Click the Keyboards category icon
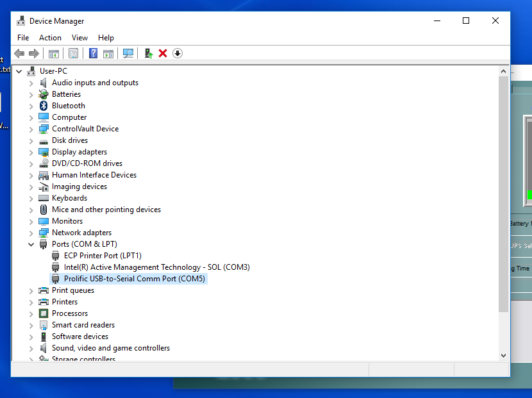The height and width of the screenshot is (398, 532). (x=44, y=198)
